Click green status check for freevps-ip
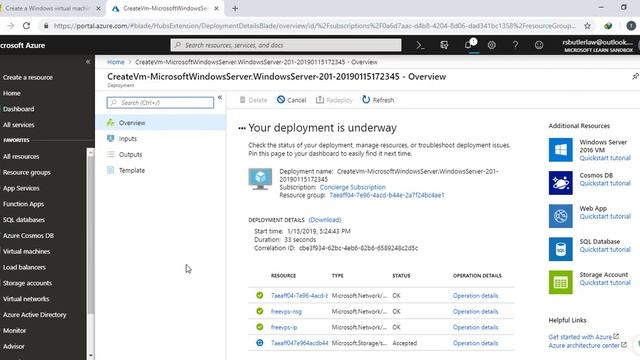The width and height of the screenshot is (640, 360). pos(260,327)
